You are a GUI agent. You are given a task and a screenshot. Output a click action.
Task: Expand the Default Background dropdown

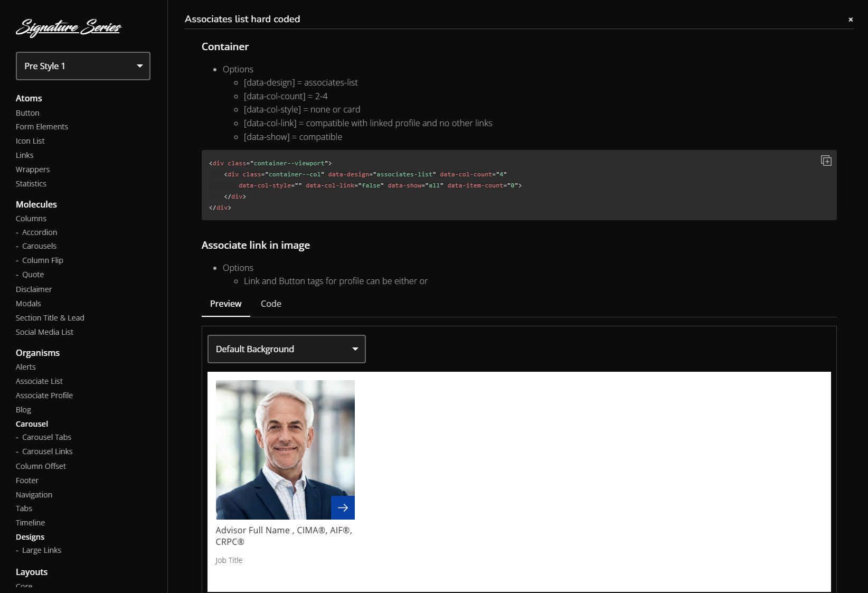tap(286, 349)
